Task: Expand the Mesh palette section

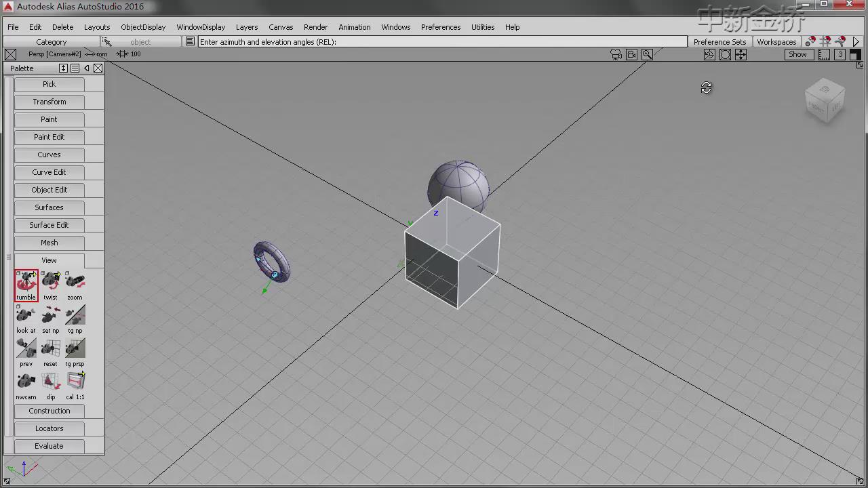Action: click(x=49, y=243)
